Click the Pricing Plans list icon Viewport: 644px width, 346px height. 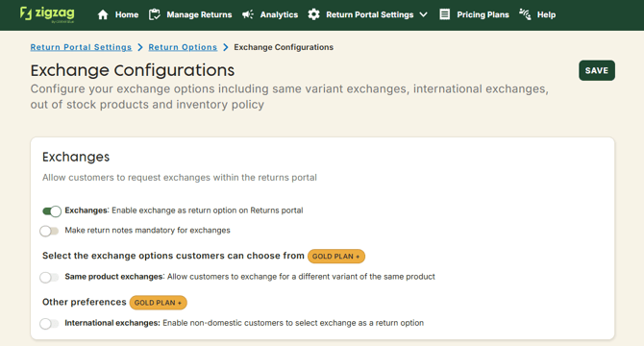tap(444, 14)
